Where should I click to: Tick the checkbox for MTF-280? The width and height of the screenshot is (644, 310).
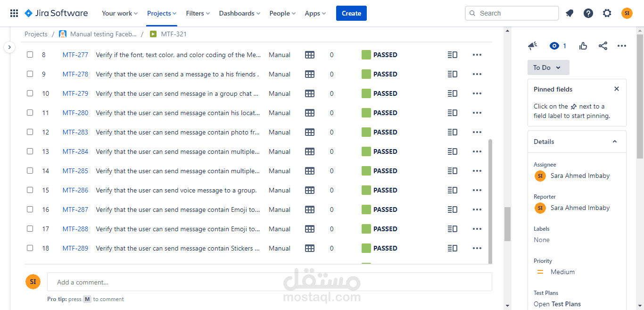coord(30,113)
